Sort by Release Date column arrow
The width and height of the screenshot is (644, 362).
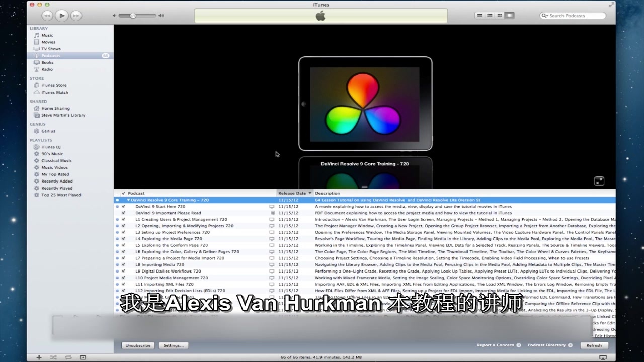click(x=310, y=193)
